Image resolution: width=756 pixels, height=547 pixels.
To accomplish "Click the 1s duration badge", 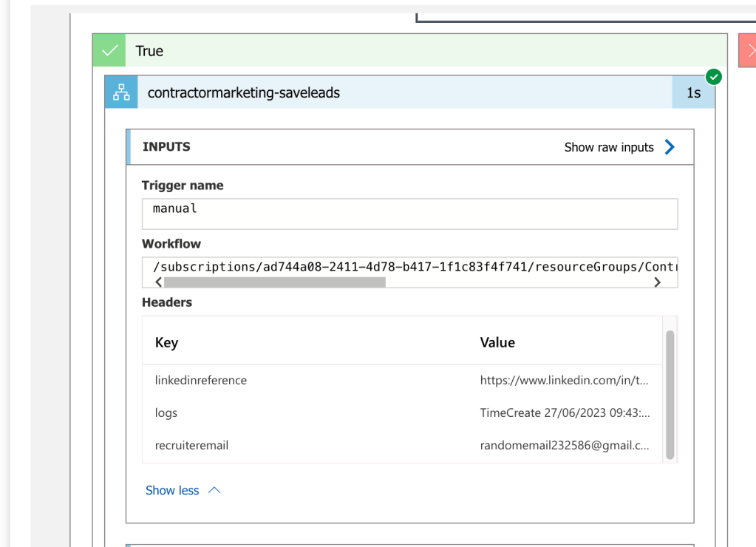I will 693,92.
